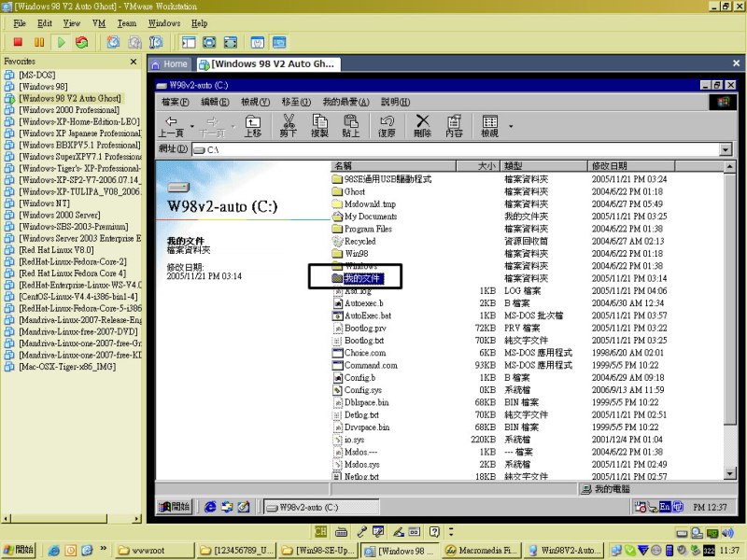The width and height of the screenshot is (747, 560).
Task: Click the Reset virtual machine toolbar icon
Action: tap(82, 42)
